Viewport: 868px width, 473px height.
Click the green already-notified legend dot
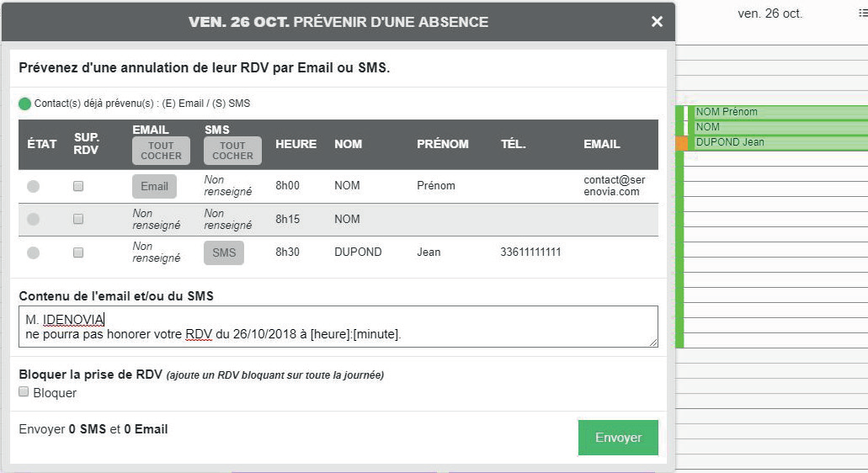pos(24,104)
